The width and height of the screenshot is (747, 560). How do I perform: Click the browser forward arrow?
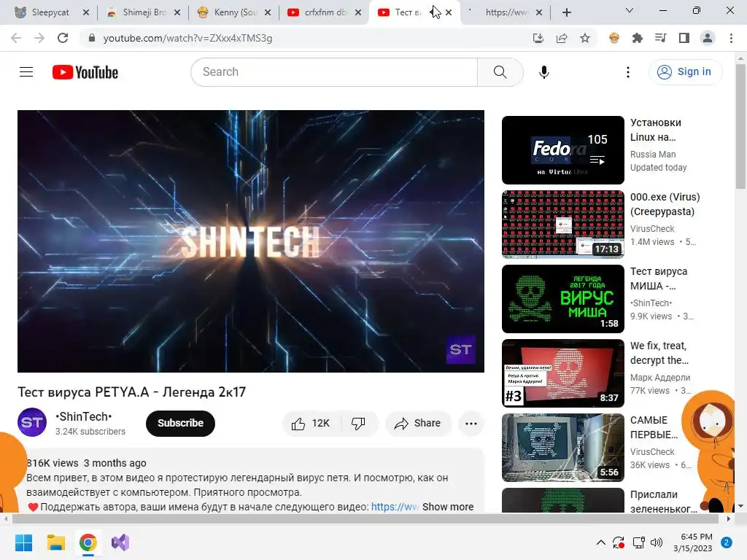pyautogui.click(x=39, y=38)
